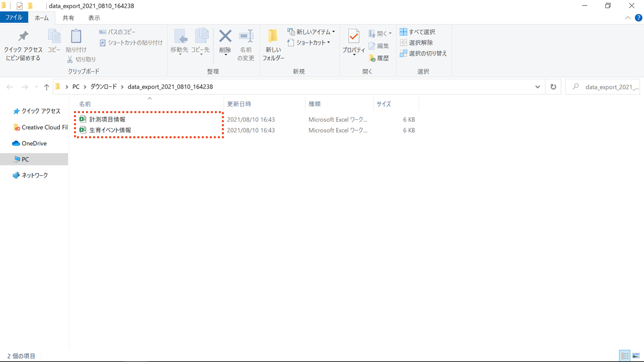Screen dimensions: 644x362
Task: Click the search box field
Action: pos(603,87)
